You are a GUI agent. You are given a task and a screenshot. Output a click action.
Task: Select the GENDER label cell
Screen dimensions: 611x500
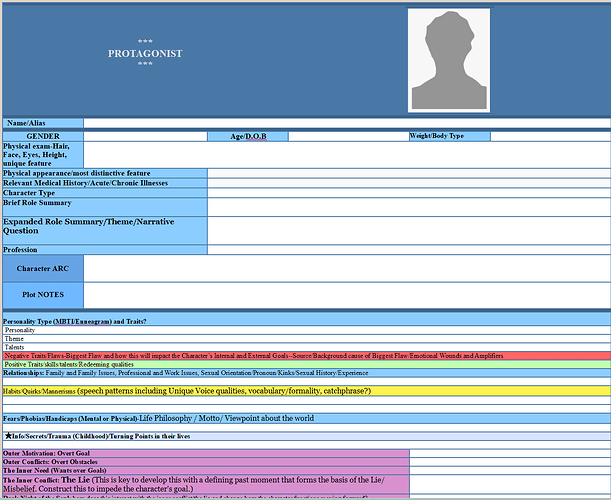[x=43, y=135]
